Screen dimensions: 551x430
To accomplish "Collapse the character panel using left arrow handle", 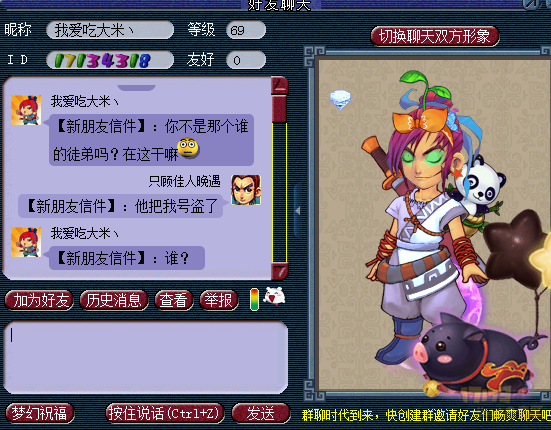I will tap(298, 211).
